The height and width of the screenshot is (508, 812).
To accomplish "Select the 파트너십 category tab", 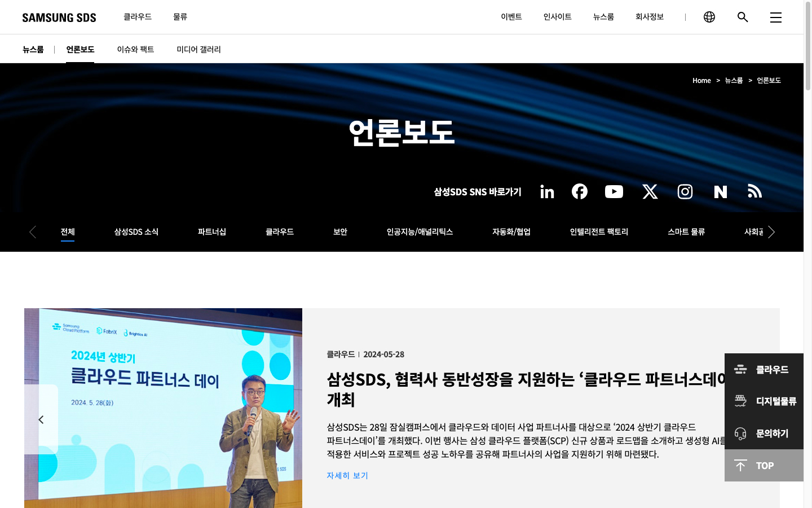I will (212, 232).
